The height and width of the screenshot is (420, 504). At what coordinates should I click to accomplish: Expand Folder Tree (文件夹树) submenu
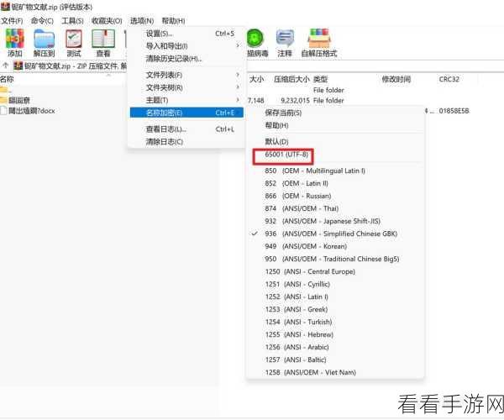coord(186,87)
